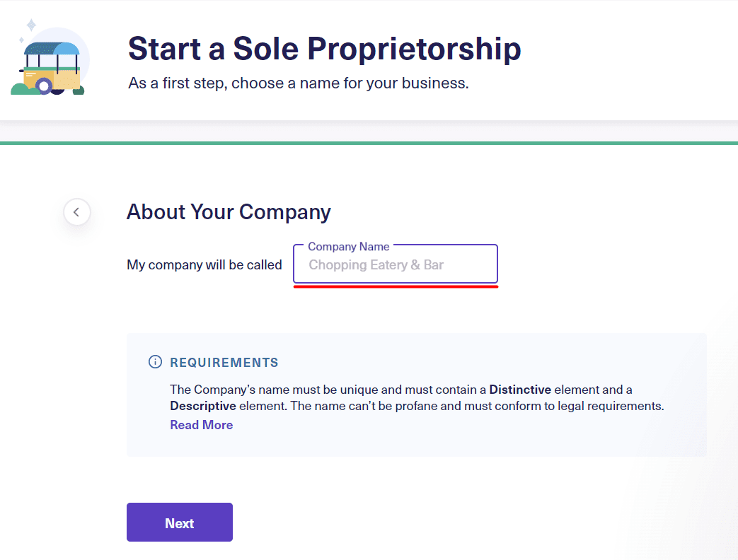Click the floating "Company Name" field label
Image resolution: width=738 pixels, height=560 pixels.
tap(348, 246)
